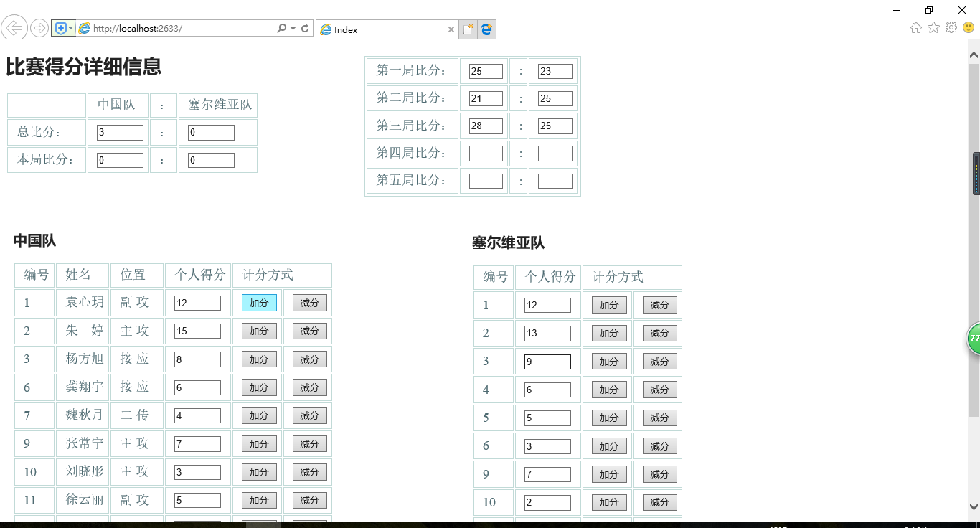Click the 比赛得分详细信息 heading
This screenshot has height=528, width=980.
click(83, 67)
